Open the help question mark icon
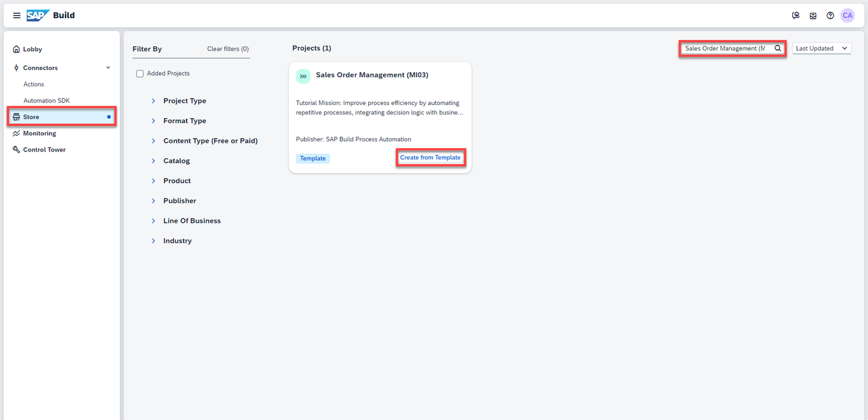868x420 pixels. [x=830, y=15]
